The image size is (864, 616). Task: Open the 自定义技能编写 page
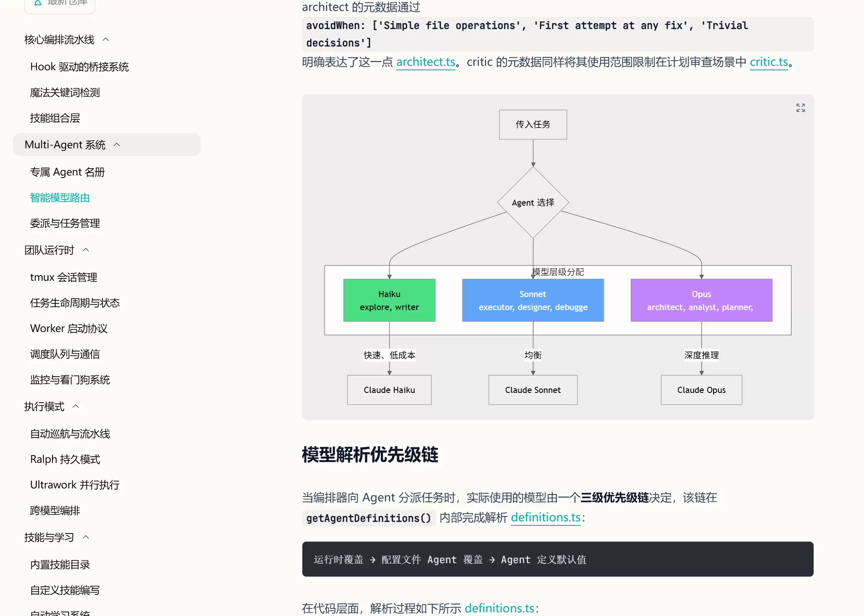(x=65, y=590)
